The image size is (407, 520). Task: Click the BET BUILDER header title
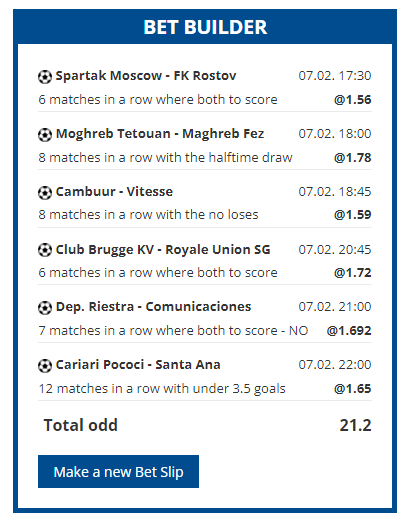pos(205,27)
